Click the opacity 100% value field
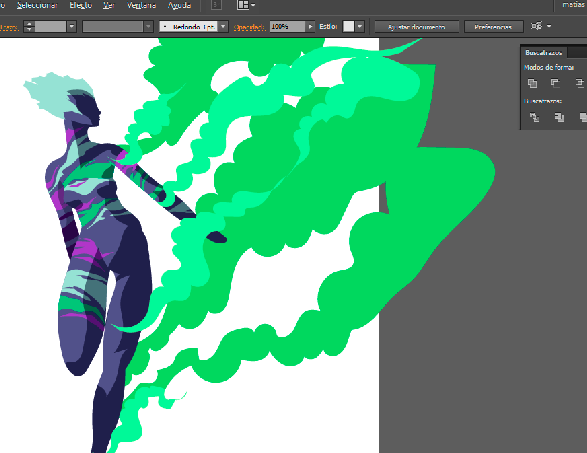This screenshot has width=587, height=453. click(288, 27)
